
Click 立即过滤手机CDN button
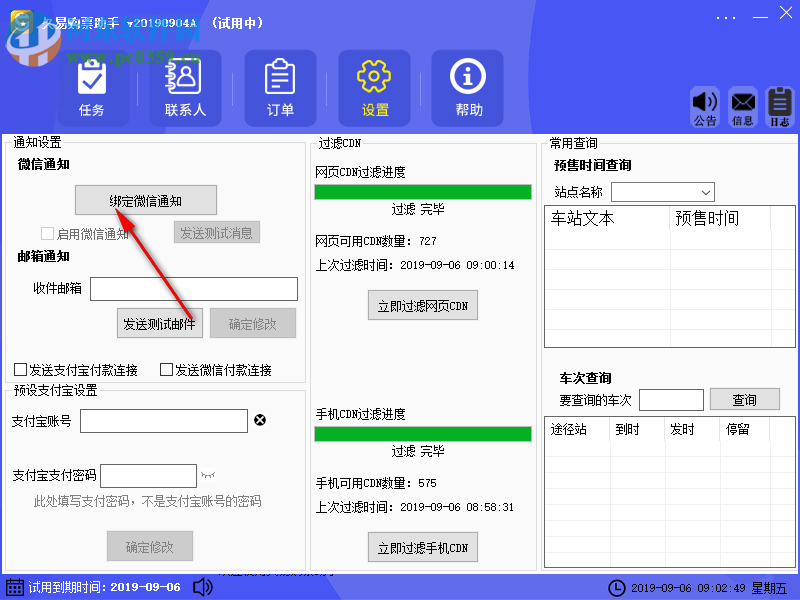click(x=423, y=547)
